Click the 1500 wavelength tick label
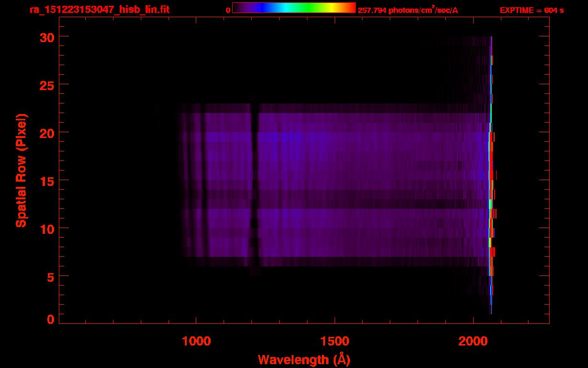 (x=335, y=341)
